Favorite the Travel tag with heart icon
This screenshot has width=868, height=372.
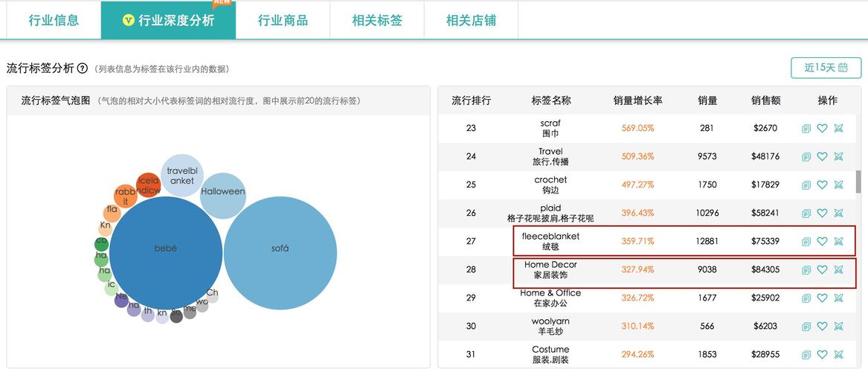point(822,157)
